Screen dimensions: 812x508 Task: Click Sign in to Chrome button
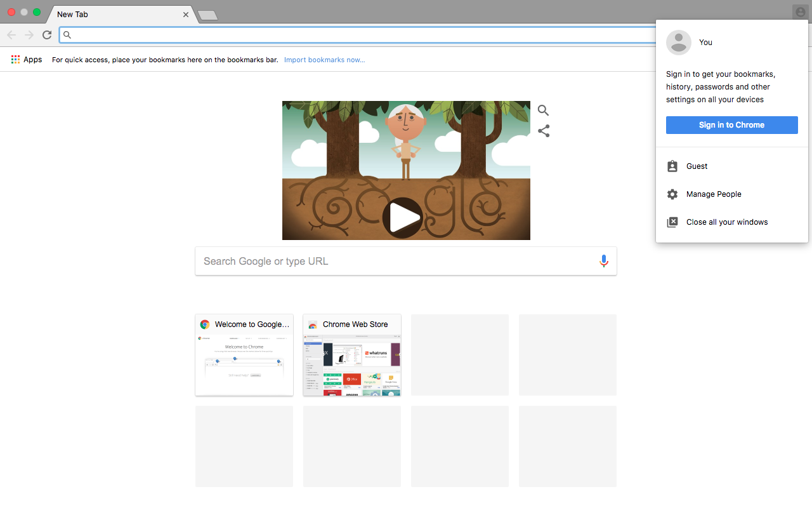(731, 125)
